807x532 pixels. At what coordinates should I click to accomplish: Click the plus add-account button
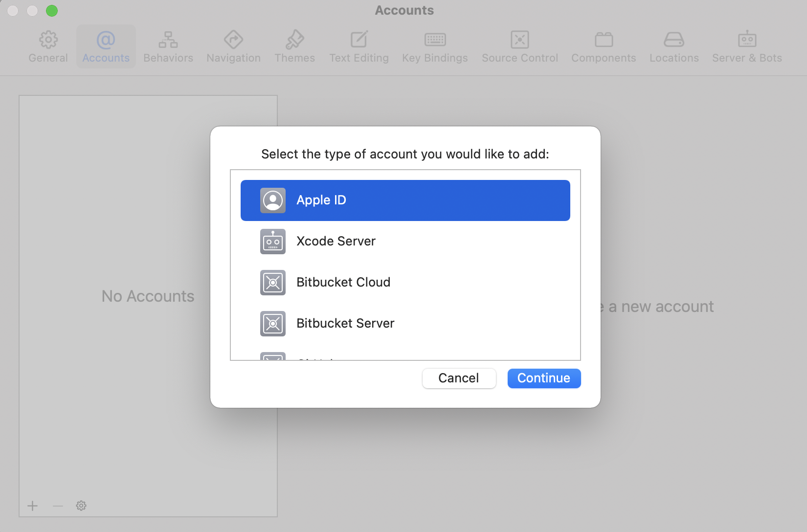click(33, 506)
